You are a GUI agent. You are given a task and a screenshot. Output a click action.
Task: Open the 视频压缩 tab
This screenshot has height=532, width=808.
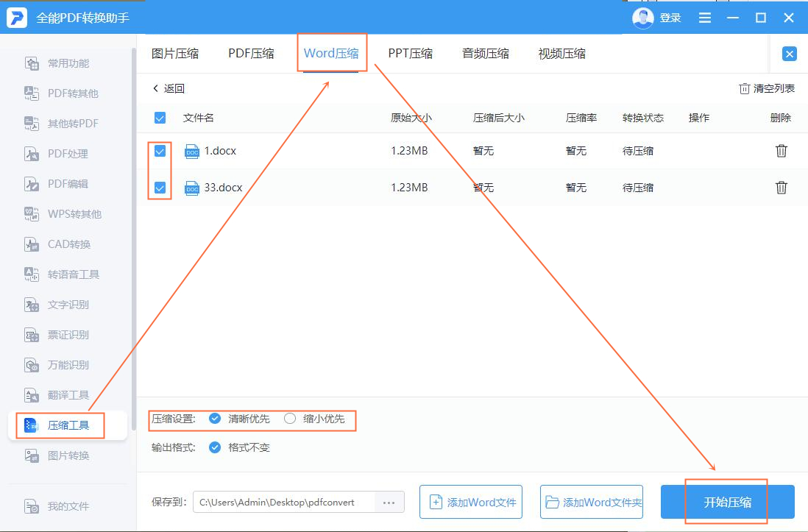(x=561, y=52)
